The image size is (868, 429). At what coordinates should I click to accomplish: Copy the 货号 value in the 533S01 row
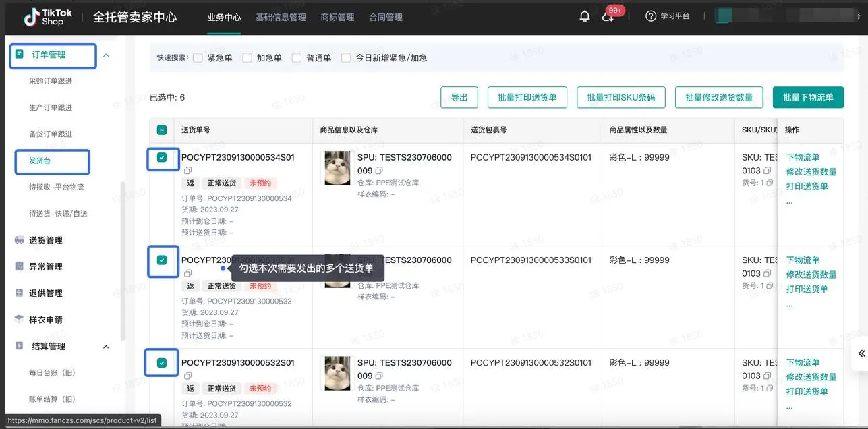coord(770,285)
